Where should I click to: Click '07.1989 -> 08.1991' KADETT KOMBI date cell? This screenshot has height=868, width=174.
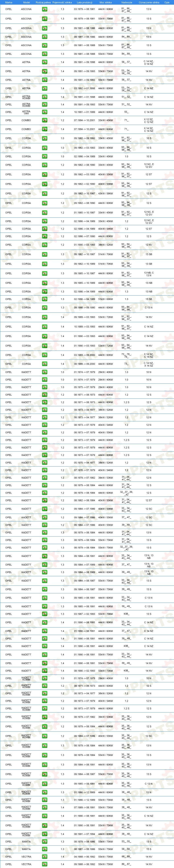pos(85,807)
